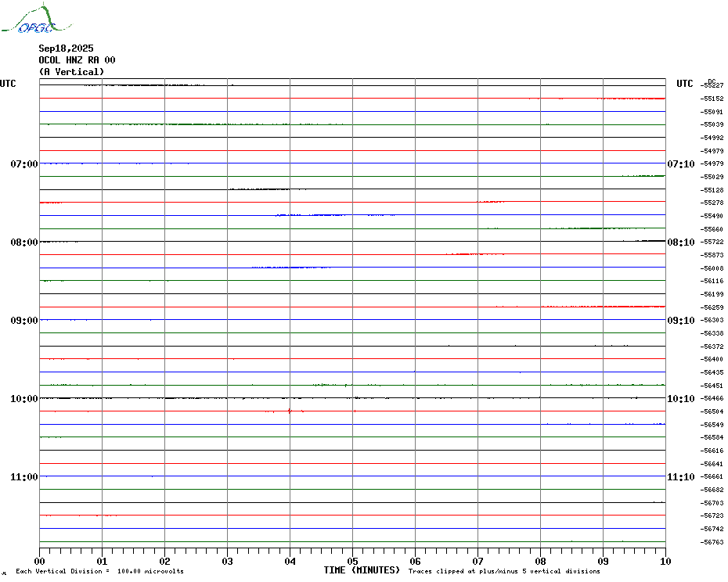Click the 10:10 label on the right
The height and width of the screenshot is (582, 728).
681,399
